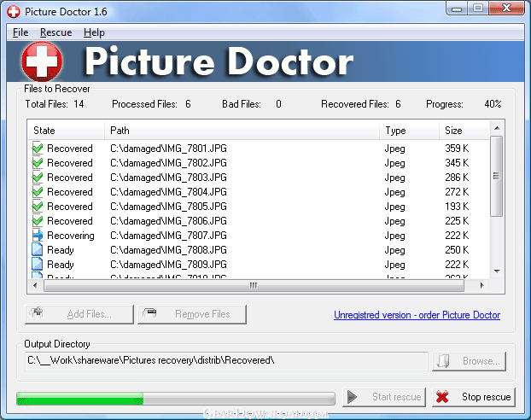Screen dimensions: 531x420
Task: Click the red X icon on Stop rescue
Action: [442, 397]
